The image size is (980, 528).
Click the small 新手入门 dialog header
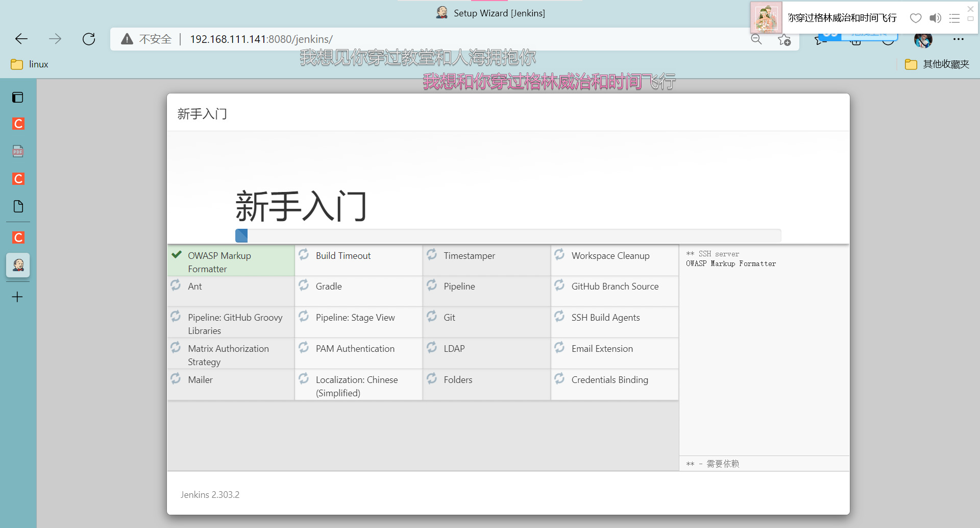pyautogui.click(x=202, y=113)
